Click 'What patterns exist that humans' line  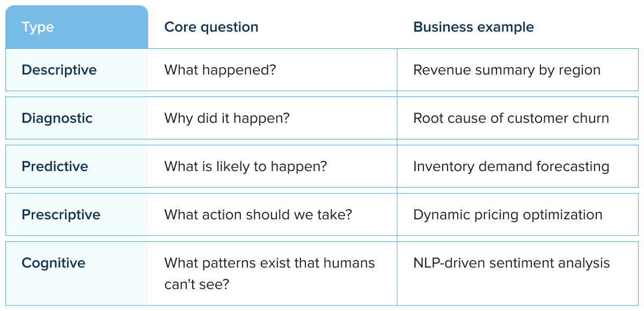(x=269, y=263)
